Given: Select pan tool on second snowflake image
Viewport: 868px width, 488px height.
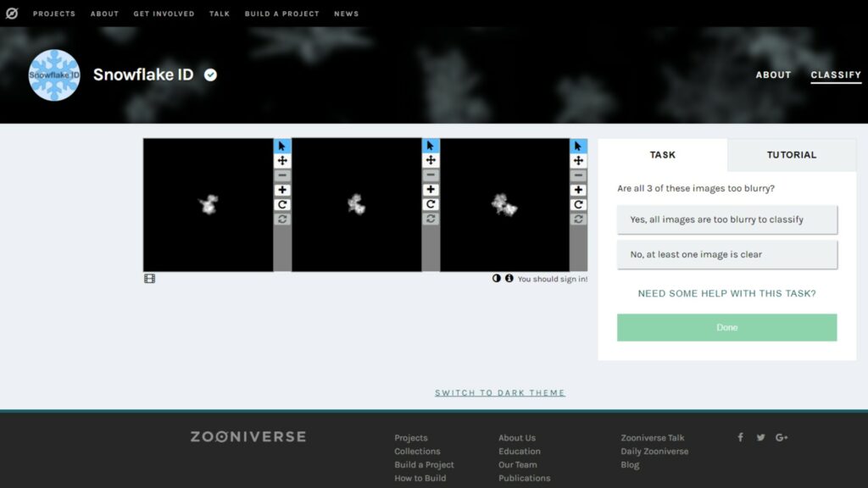Looking at the screenshot, I should pos(431,160).
